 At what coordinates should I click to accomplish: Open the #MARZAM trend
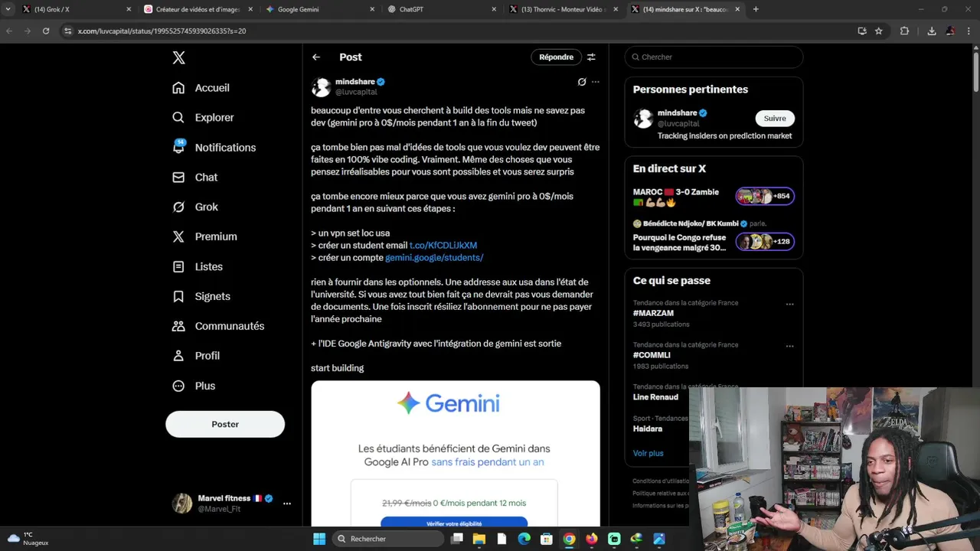click(x=653, y=313)
